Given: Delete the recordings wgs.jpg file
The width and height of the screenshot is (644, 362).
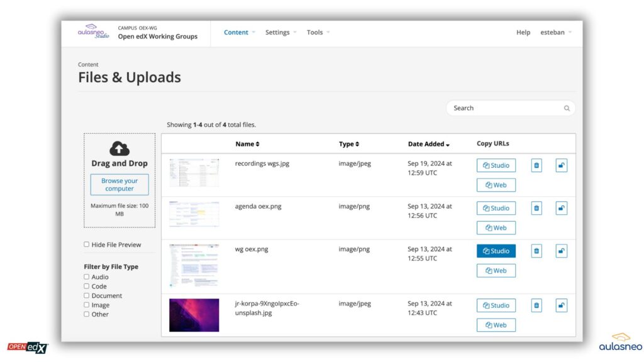Looking at the screenshot, I should click(536, 165).
